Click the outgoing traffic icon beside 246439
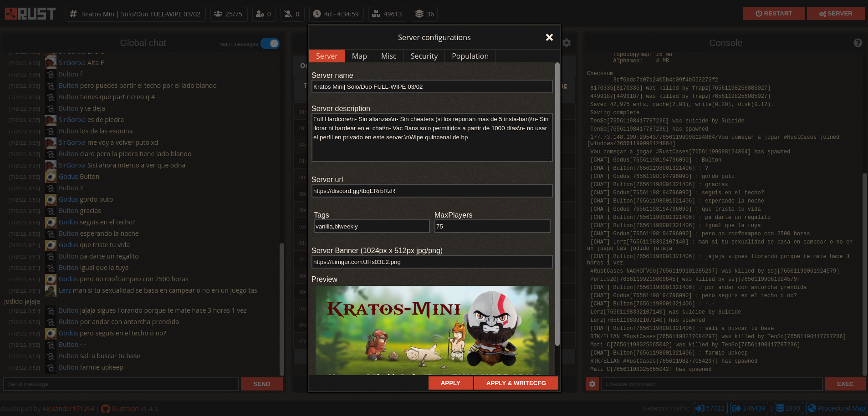 pos(736,408)
